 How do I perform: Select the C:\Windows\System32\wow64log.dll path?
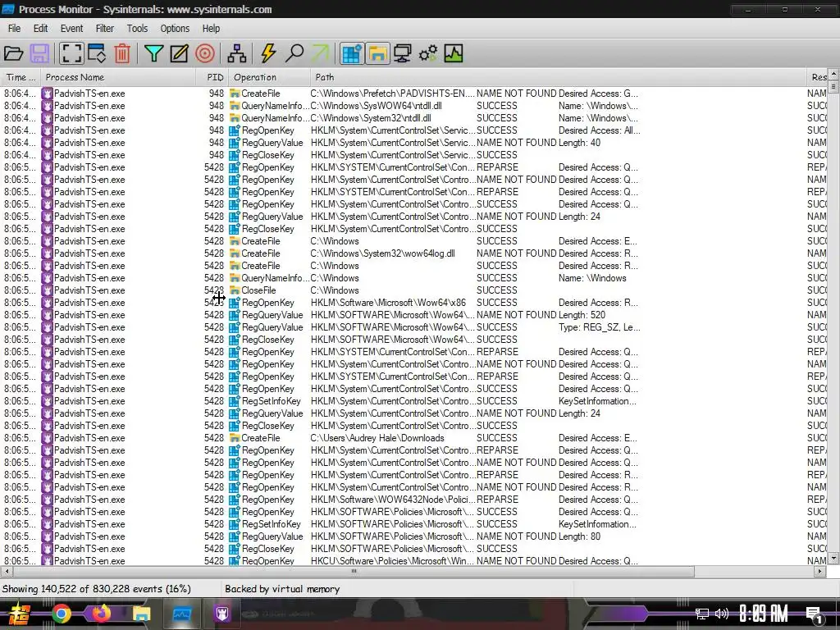coord(382,253)
